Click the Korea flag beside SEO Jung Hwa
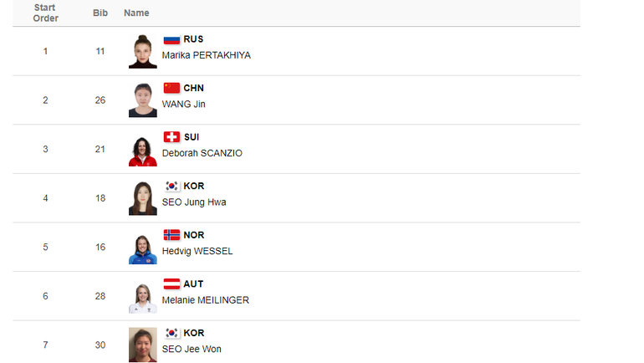644x363 pixels. (x=171, y=186)
